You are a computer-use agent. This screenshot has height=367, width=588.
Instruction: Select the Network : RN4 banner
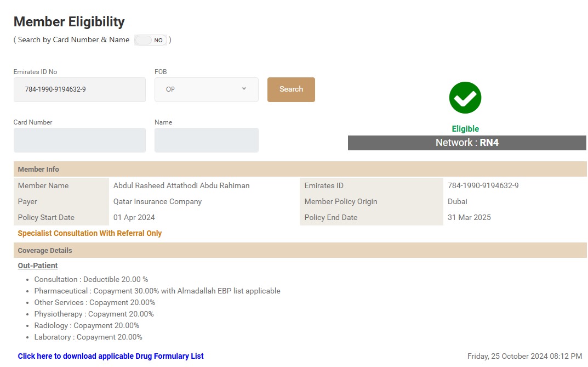click(467, 143)
